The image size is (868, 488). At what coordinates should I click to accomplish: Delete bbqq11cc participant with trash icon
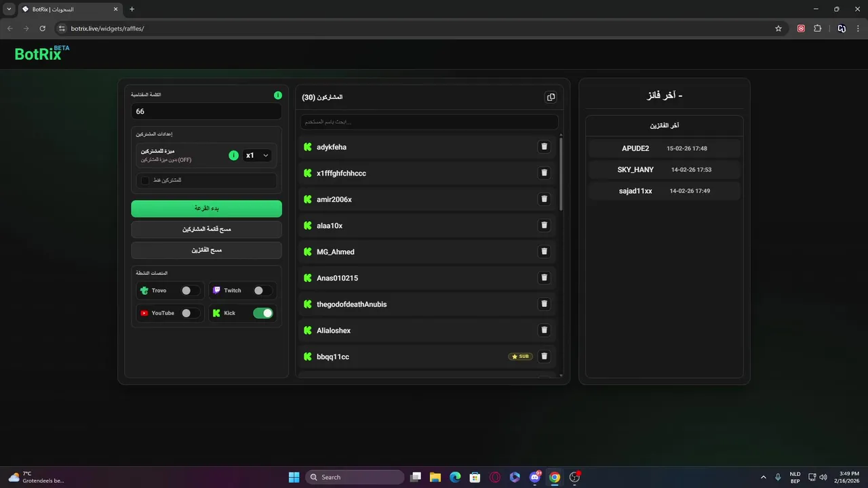[544, 357]
